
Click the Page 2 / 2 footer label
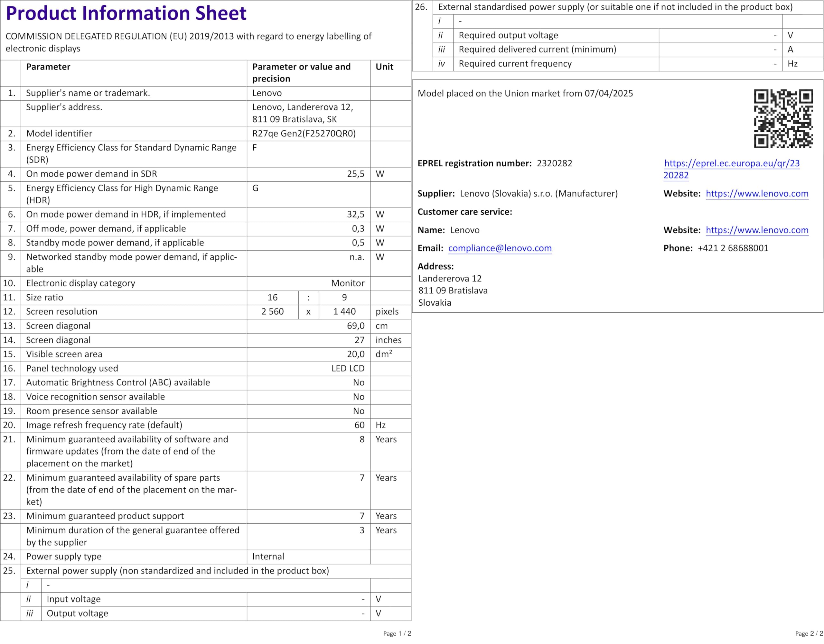coord(809,633)
